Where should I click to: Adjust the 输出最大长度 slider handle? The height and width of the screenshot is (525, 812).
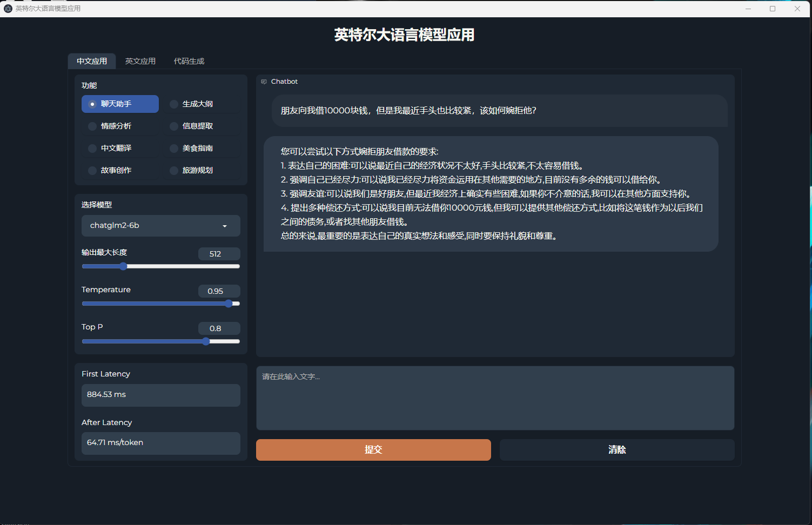tap(123, 266)
